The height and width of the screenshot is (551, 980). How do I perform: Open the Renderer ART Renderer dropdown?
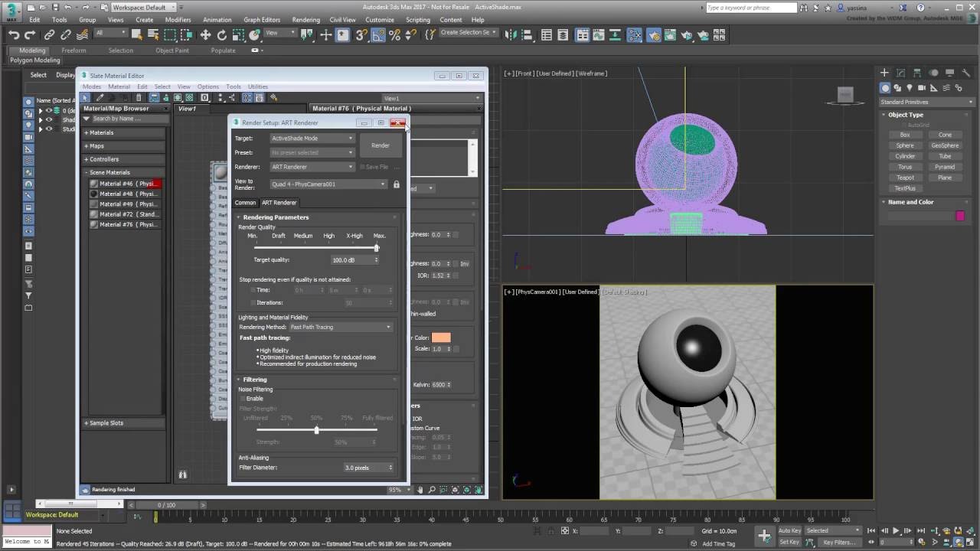click(312, 167)
